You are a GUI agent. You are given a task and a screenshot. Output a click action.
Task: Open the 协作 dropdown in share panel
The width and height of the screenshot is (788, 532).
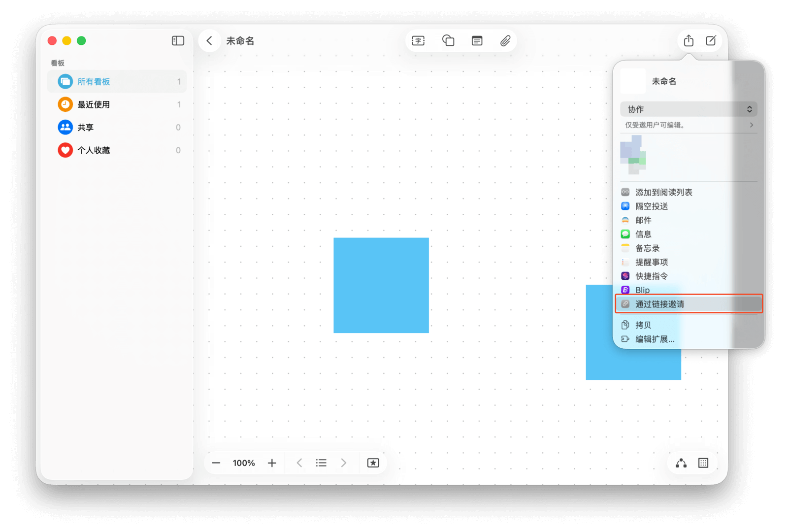click(x=688, y=109)
